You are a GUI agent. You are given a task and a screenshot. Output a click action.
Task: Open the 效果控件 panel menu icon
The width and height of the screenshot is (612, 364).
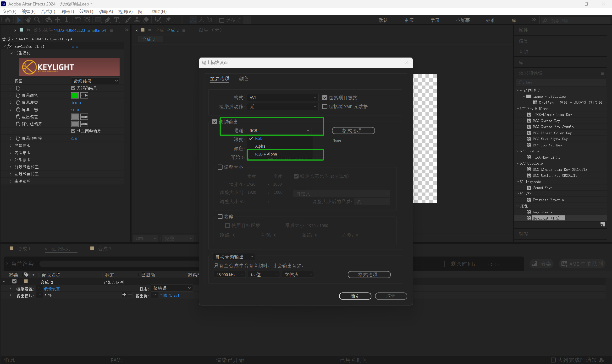pyautogui.click(x=111, y=30)
